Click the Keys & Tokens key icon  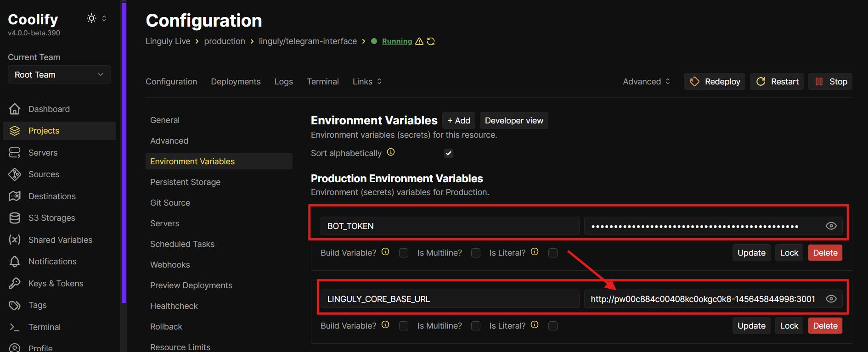(15, 283)
